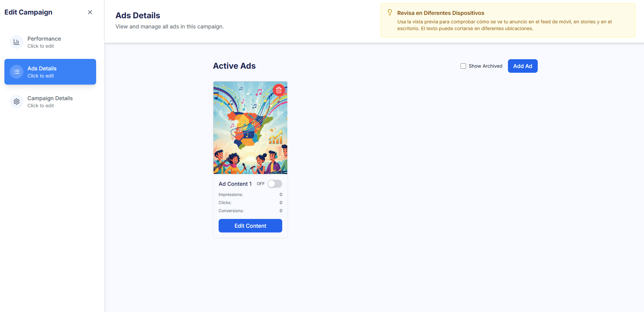Click the Show Archived text label
The width and height of the screenshot is (644, 312).
coord(485,66)
